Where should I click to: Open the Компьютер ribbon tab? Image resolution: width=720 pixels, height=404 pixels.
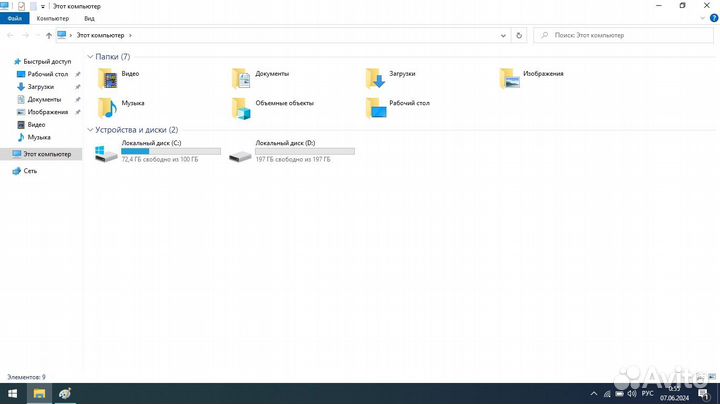tap(53, 18)
